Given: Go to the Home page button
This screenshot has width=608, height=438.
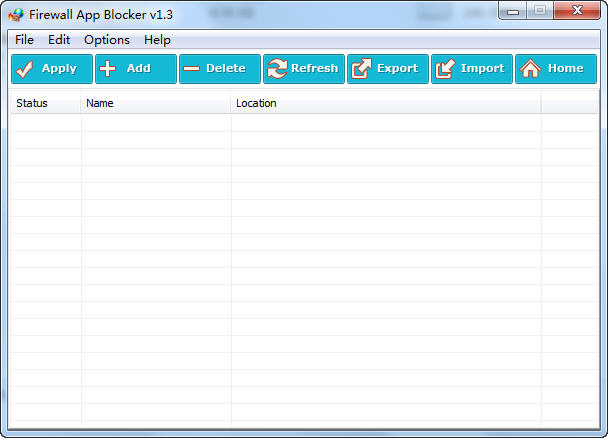Looking at the screenshot, I should [556, 69].
